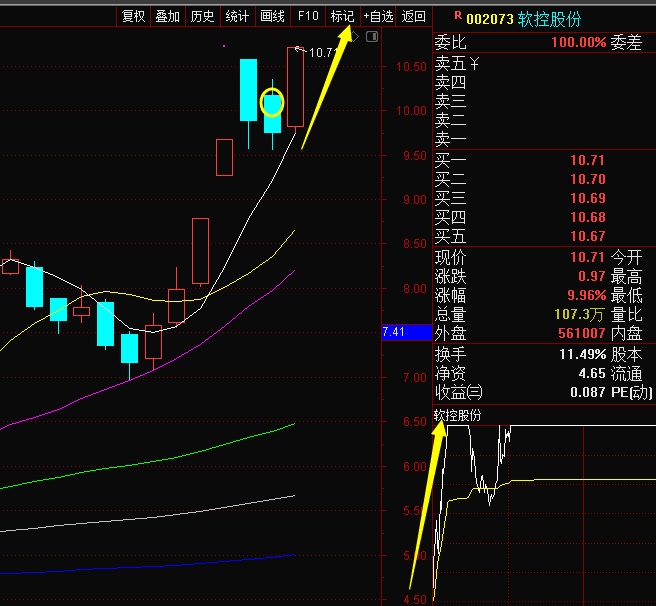The width and height of the screenshot is (656, 606).
Task: Open the 历史 history view
Action: 202,16
